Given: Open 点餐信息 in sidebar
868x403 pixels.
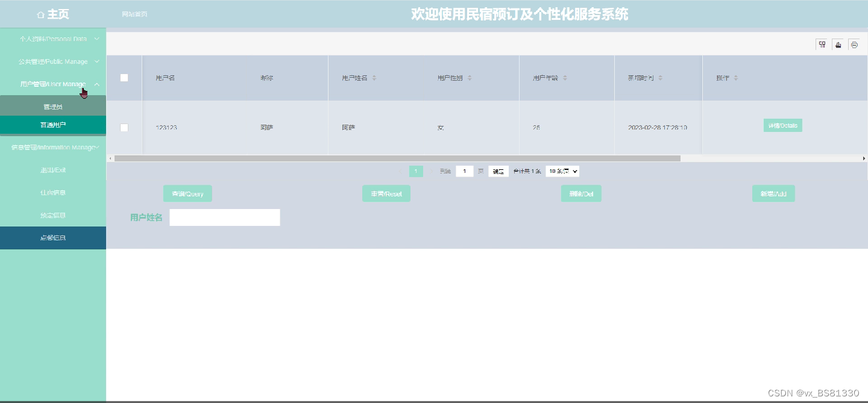Looking at the screenshot, I should tap(53, 237).
